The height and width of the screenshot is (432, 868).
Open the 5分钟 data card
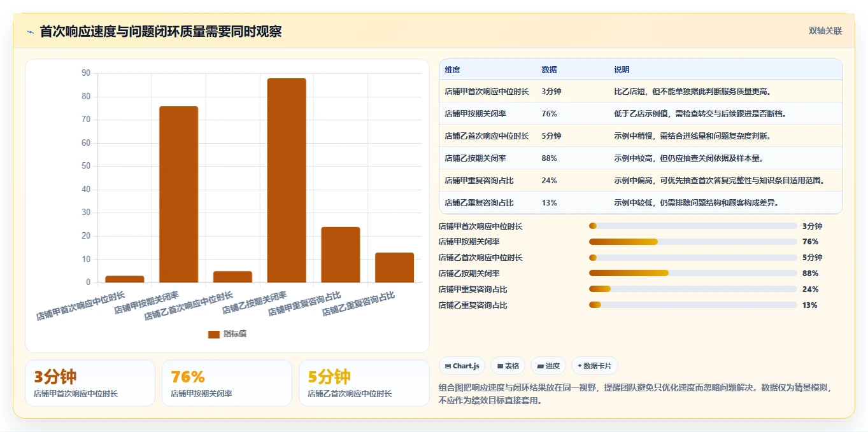point(364,383)
